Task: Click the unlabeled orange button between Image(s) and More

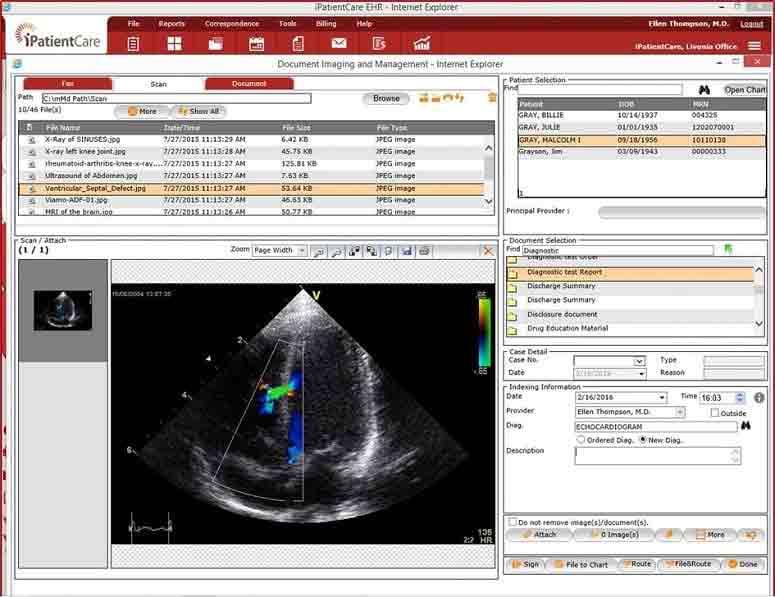Action: point(669,535)
